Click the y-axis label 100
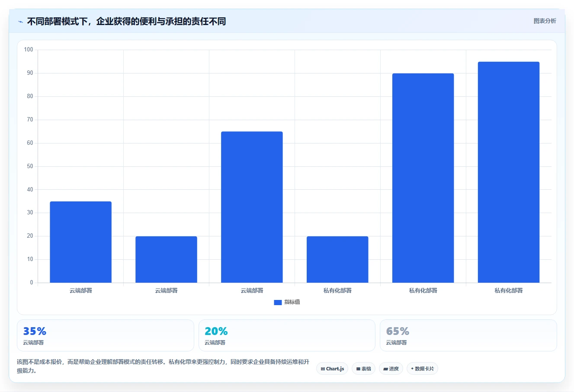This screenshot has height=392, width=574. [x=29, y=50]
